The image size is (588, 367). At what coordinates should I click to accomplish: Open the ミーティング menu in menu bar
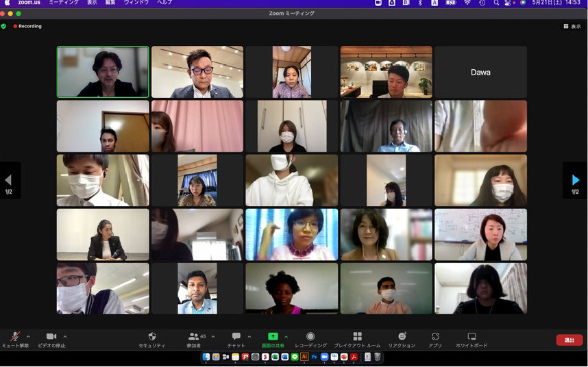(x=63, y=3)
